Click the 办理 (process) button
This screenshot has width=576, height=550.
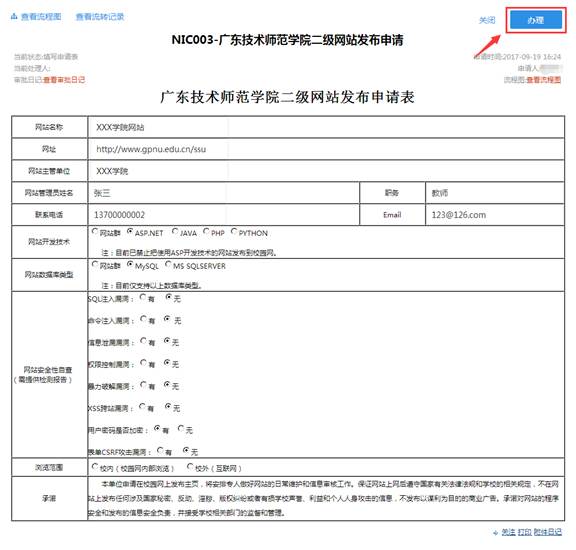536,20
